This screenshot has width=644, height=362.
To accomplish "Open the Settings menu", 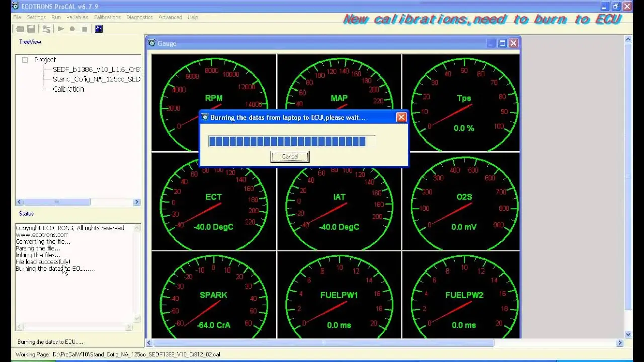I will coord(36,17).
